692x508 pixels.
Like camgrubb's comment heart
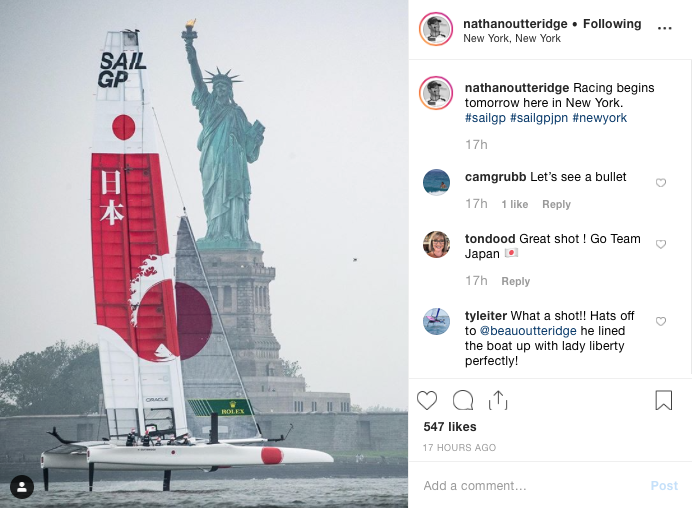click(x=661, y=182)
